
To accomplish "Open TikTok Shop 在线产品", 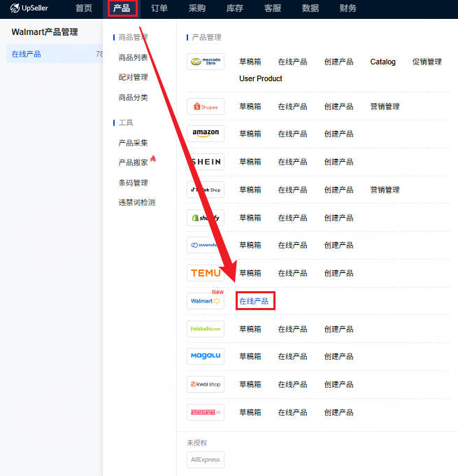I will [293, 190].
